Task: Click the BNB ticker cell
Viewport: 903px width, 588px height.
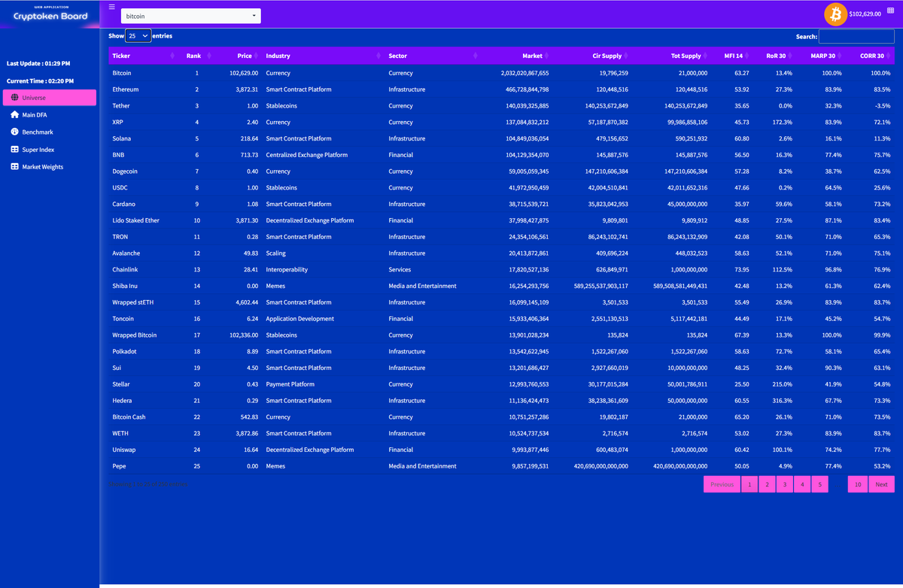Action: point(143,155)
